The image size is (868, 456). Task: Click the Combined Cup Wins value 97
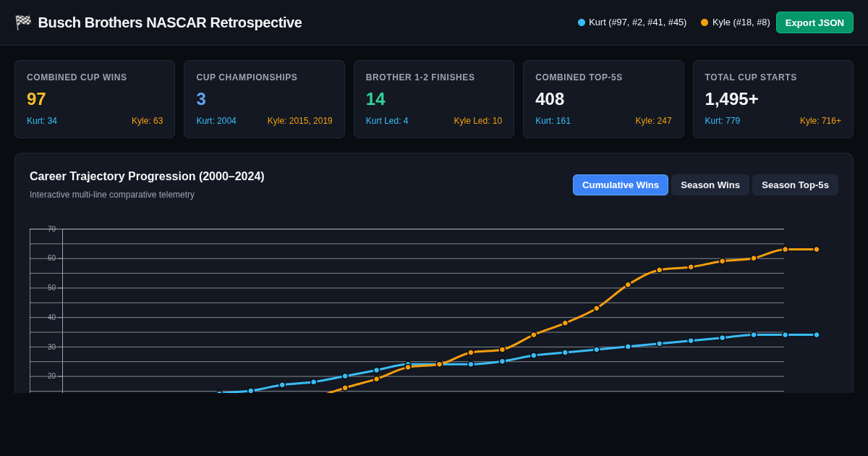[x=36, y=99]
